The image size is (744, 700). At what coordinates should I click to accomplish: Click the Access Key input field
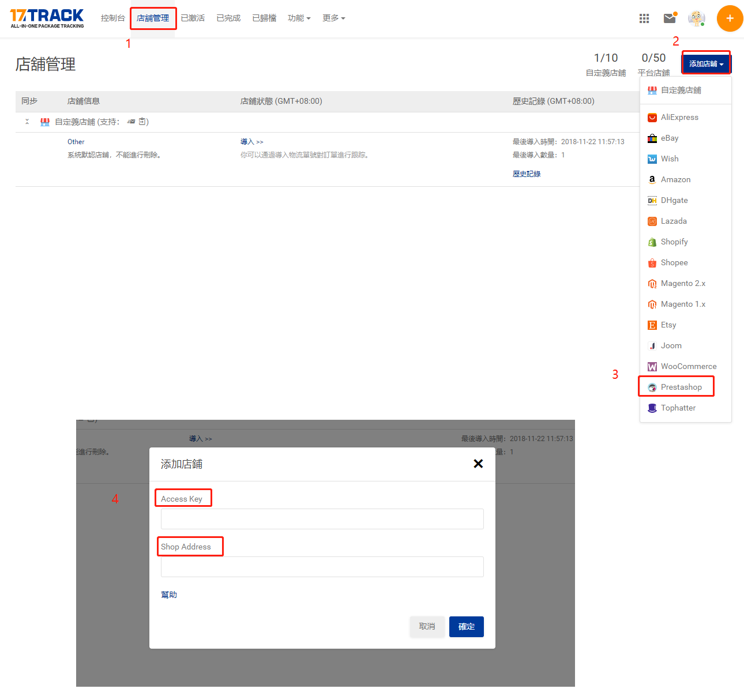point(322,519)
